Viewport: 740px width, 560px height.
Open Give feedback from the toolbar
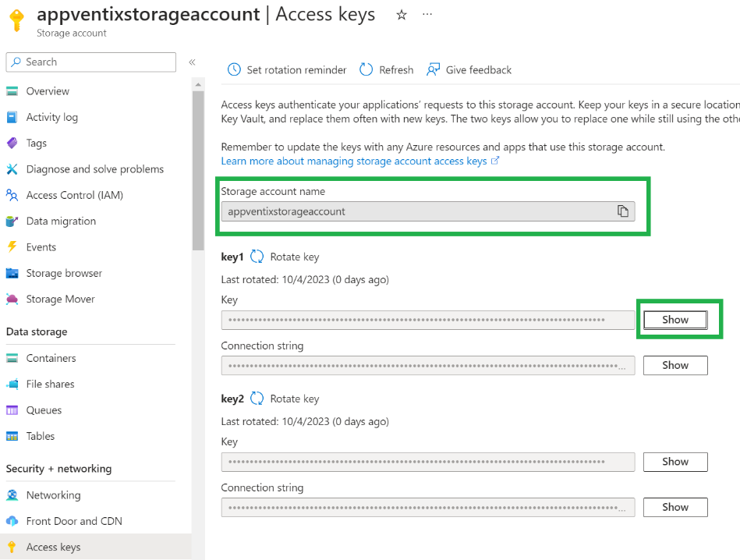click(469, 70)
